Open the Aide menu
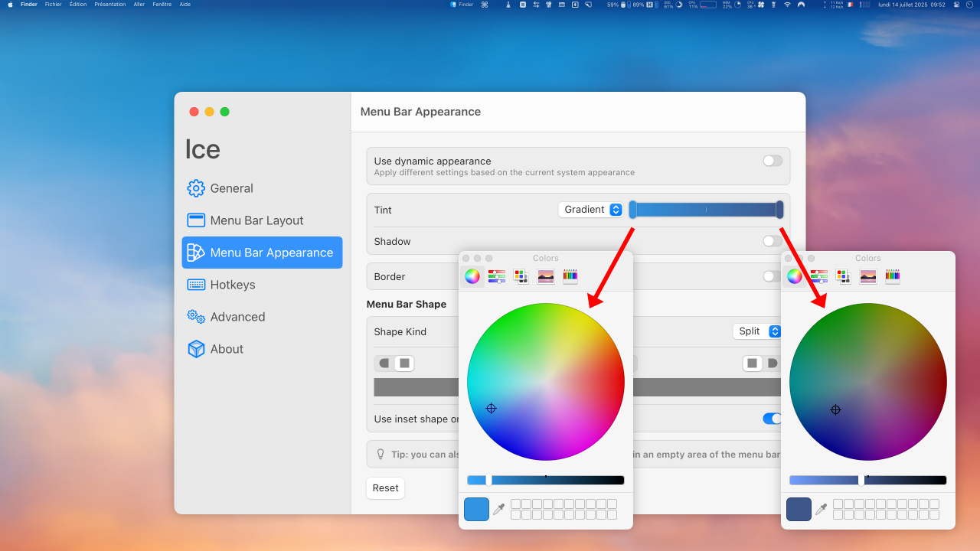The image size is (980, 551). [185, 5]
